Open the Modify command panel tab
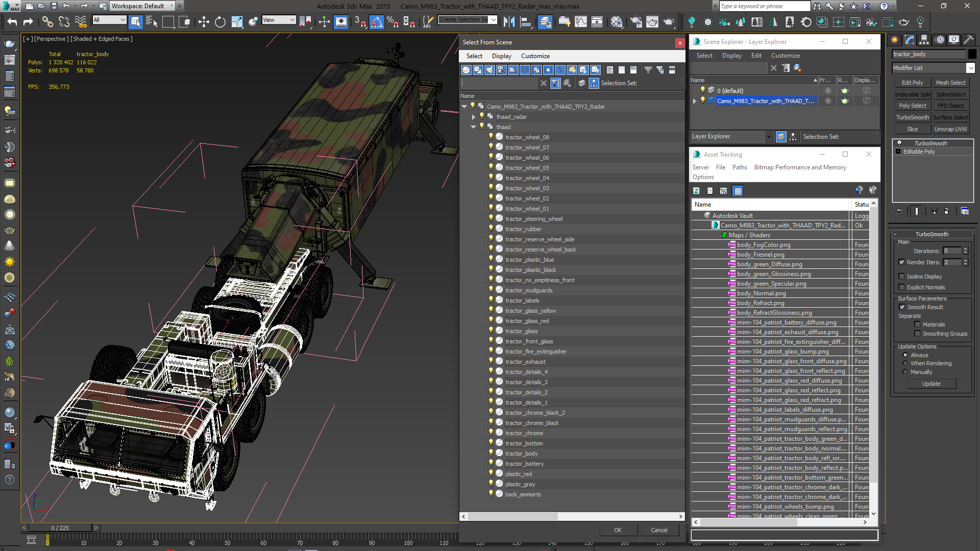This screenshot has height=551, width=980. tap(909, 40)
